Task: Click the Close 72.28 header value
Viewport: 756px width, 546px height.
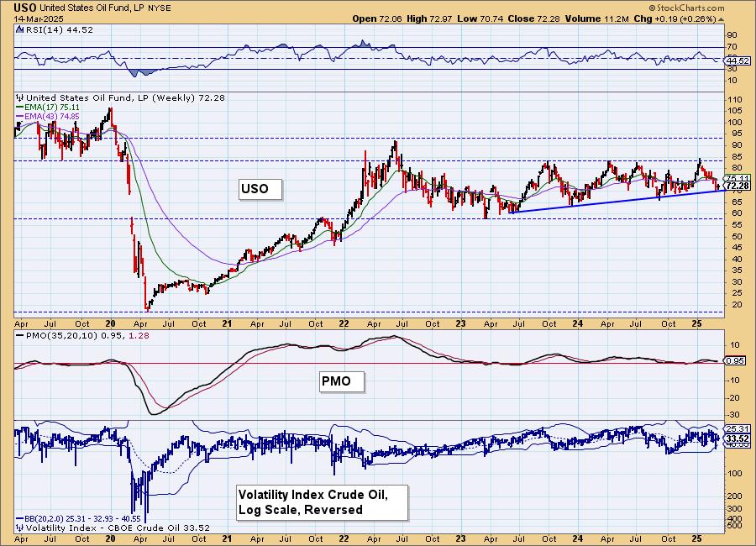Action: coord(533,18)
